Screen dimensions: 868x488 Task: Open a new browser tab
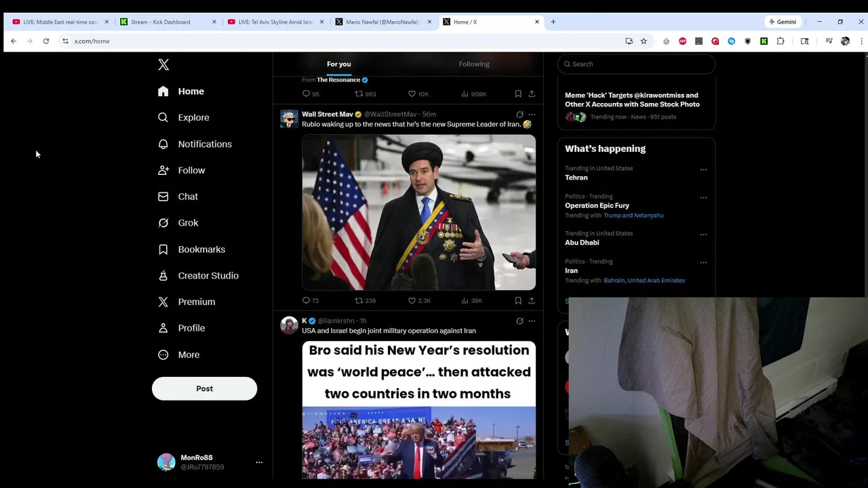click(553, 22)
